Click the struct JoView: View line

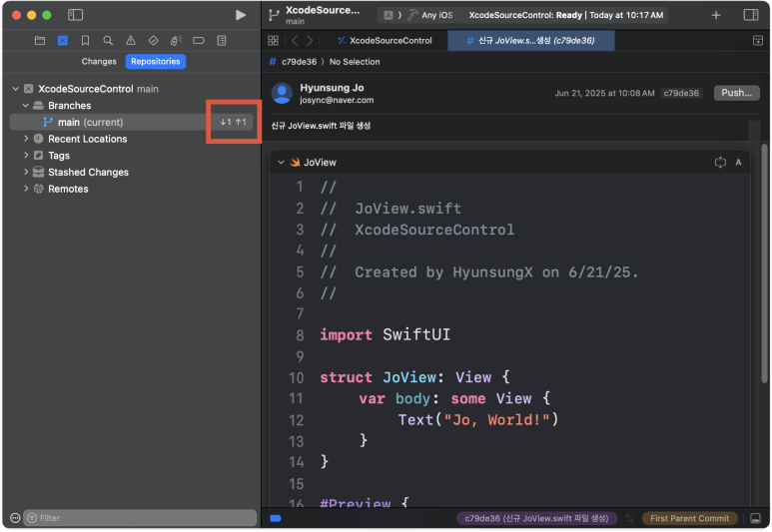(415, 377)
